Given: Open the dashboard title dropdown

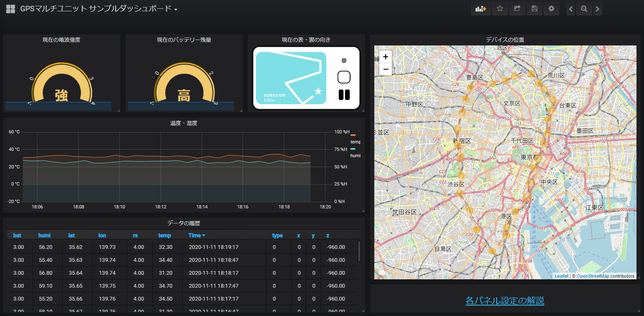Looking at the screenshot, I should pos(99,9).
